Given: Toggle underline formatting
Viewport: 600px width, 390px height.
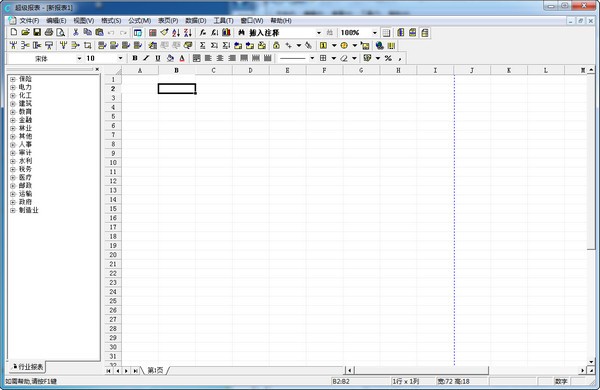Looking at the screenshot, I should [x=158, y=58].
